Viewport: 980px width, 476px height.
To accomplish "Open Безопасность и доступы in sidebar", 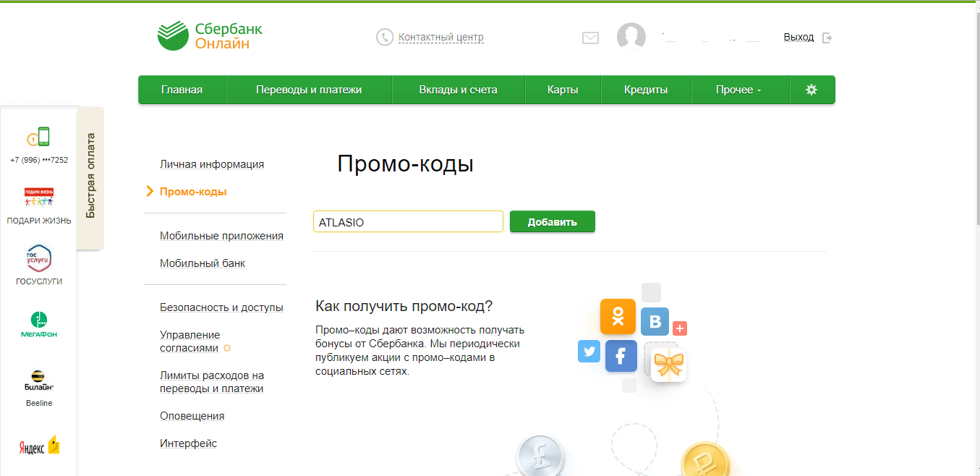I will point(221,307).
